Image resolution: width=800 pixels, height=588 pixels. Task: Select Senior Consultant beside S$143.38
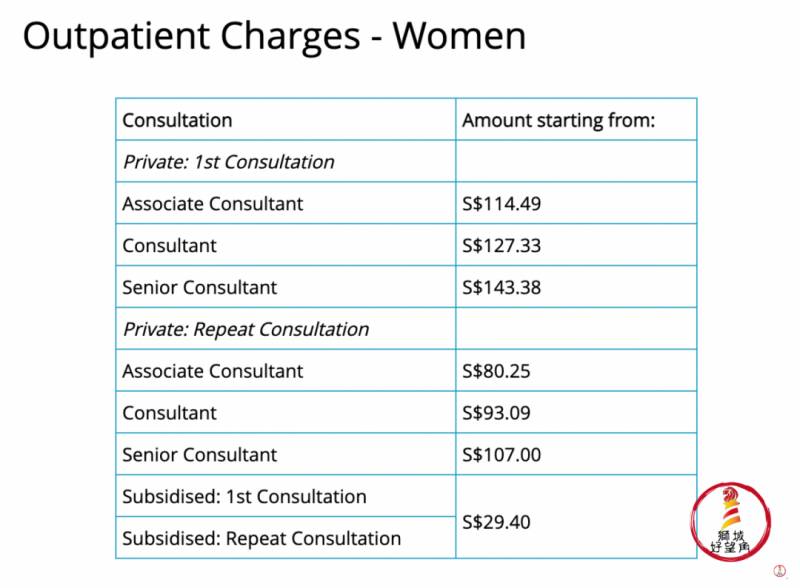point(199,288)
